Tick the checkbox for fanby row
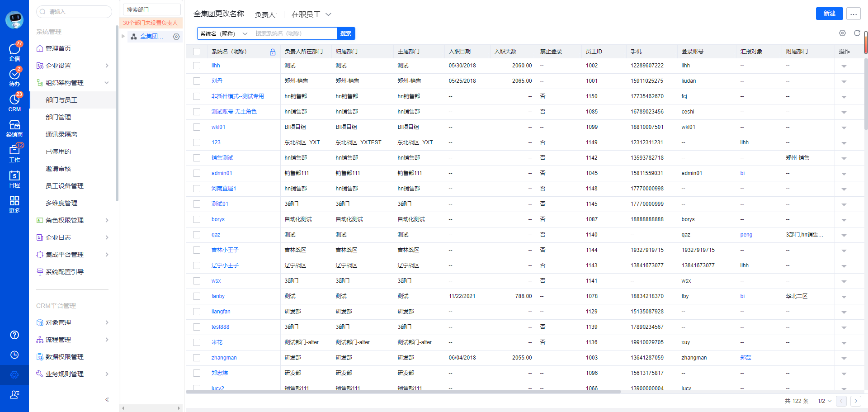 click(197, 296)
